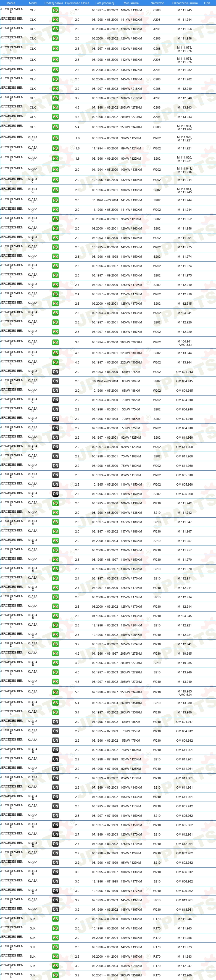Click the '206kW / 280KM' power value
Viewport: 216px width, 980px height.
131,343
